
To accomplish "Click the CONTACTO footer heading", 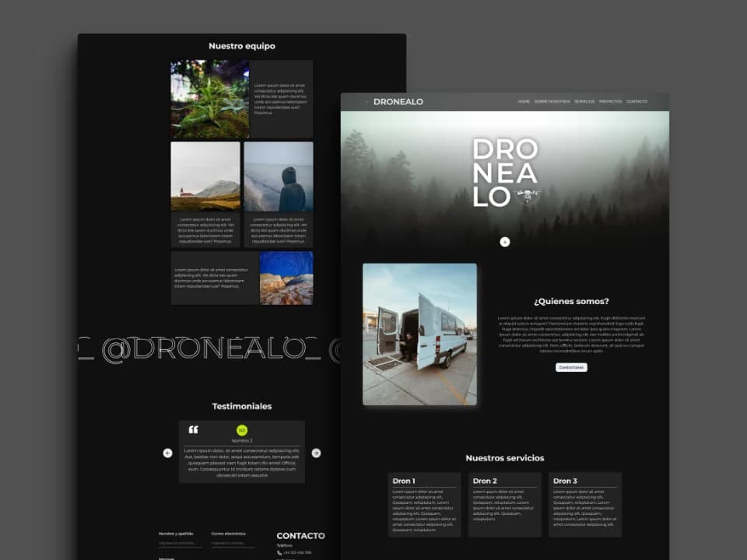I will click(x=300, y=536).
